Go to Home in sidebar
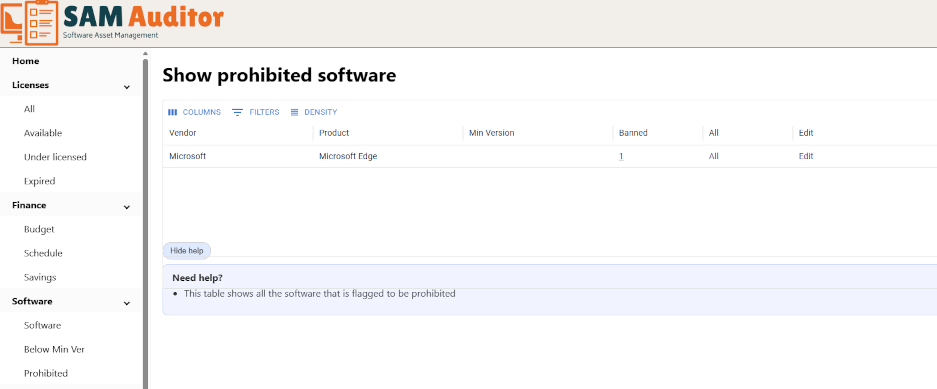 26,61
